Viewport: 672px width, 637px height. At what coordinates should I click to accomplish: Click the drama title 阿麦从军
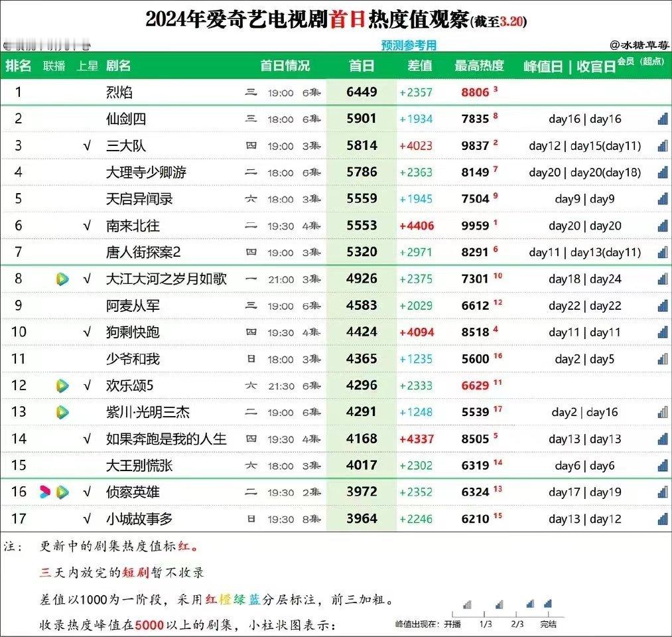(x=133, y=306)
